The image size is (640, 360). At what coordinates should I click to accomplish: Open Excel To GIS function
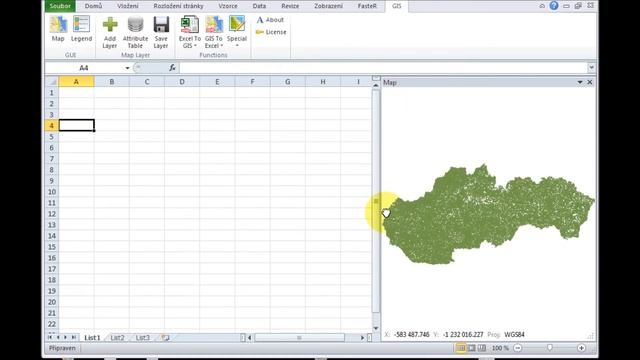(x=190, y=32)
